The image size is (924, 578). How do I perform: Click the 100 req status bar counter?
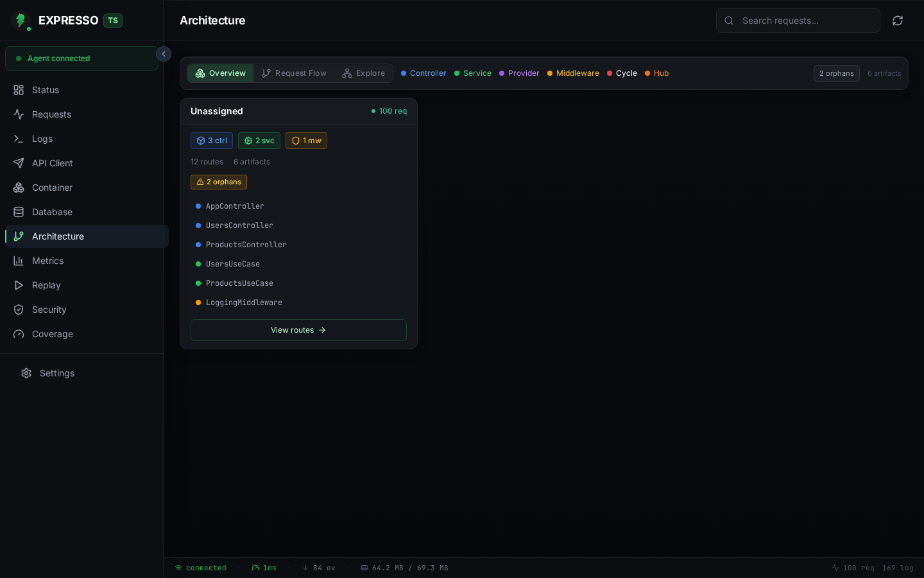point(853,568)
